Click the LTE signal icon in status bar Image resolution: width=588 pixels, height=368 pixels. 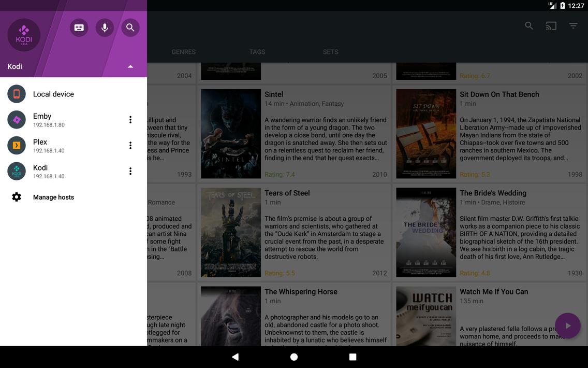pos(552,5)
